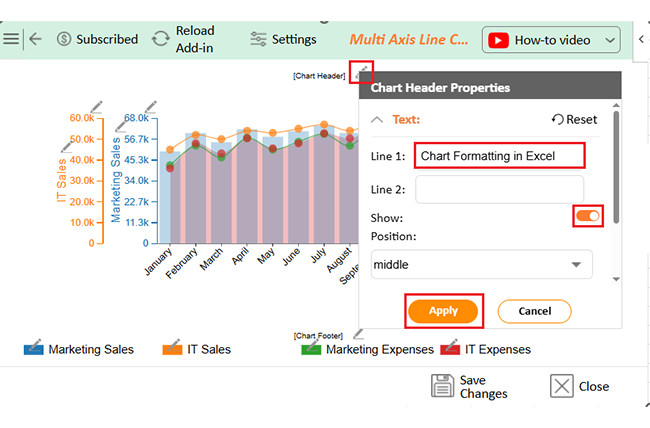Click the Subscribed dollar icon
The image size is (650, 428).
(x=64, y=39)
